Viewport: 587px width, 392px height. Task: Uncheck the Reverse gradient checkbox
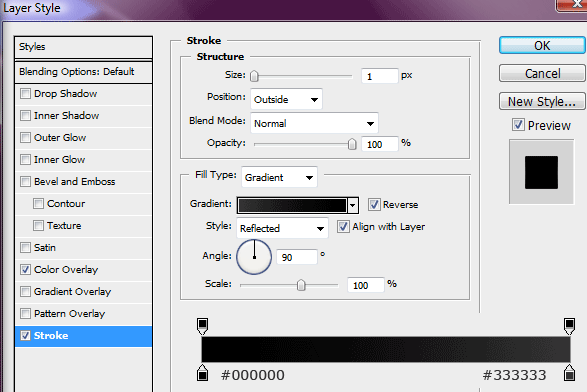pos(374,204)
